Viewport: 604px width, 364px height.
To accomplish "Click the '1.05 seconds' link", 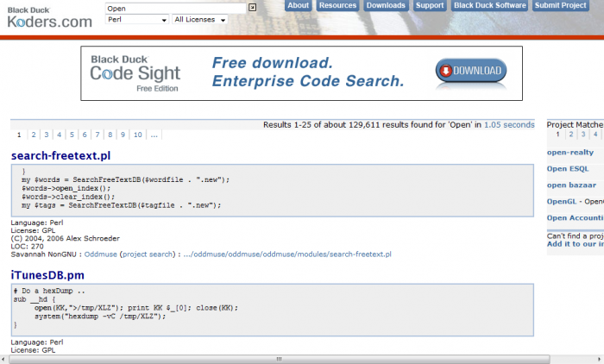I will [x=509, y=125].
